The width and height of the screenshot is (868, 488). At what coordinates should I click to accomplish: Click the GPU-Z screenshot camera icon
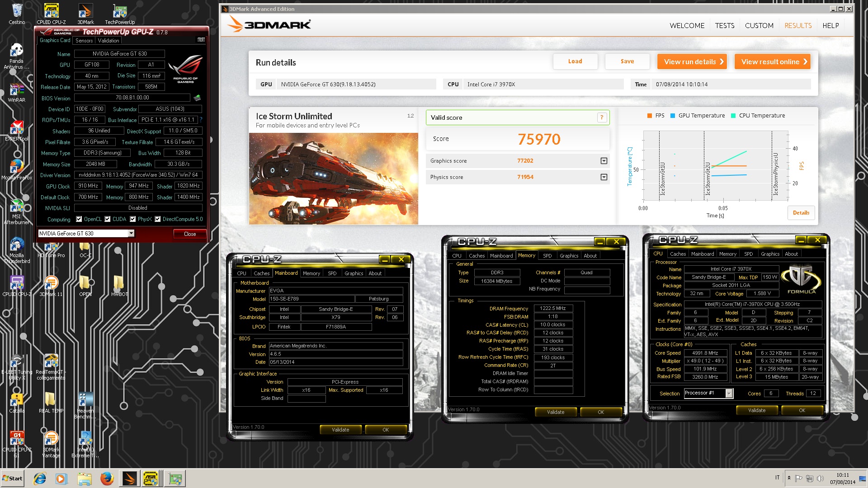(201, 40)
